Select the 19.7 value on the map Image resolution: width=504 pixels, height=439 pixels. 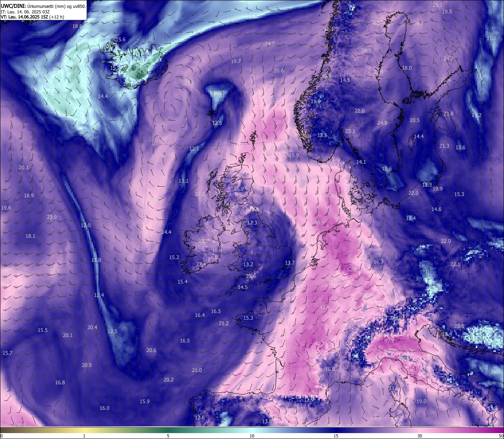point(236,61)
